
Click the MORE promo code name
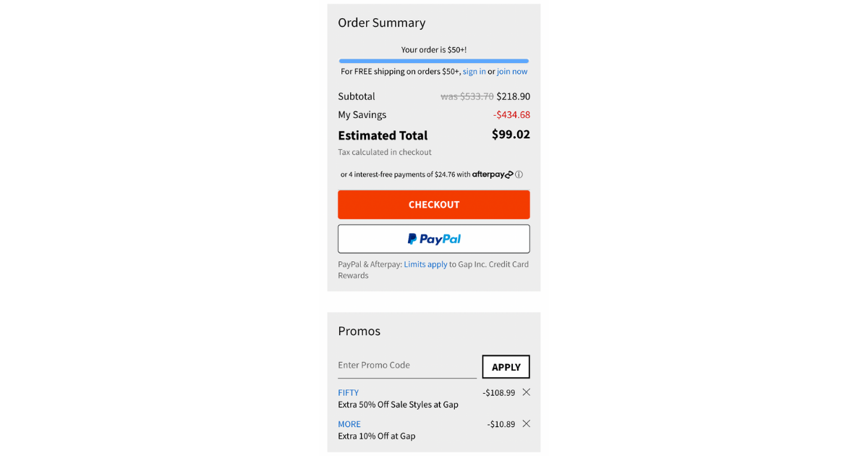[349, 424]
